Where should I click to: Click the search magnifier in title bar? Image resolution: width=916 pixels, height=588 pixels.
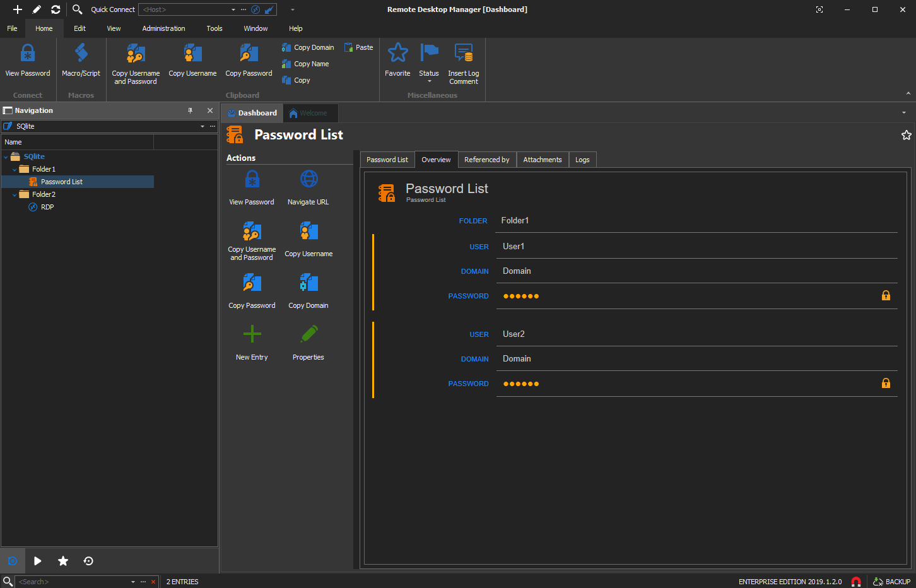[77, 9]
